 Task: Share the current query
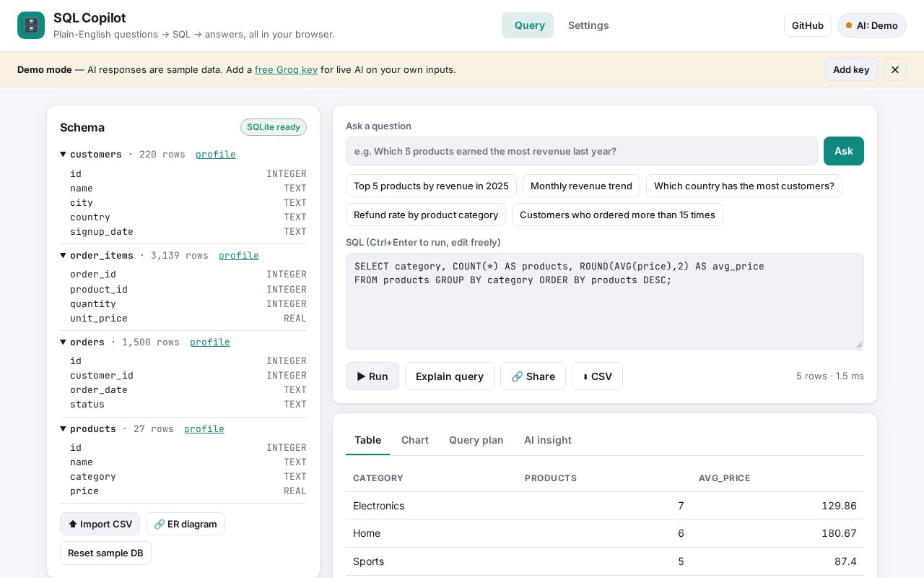click(533, 376)
